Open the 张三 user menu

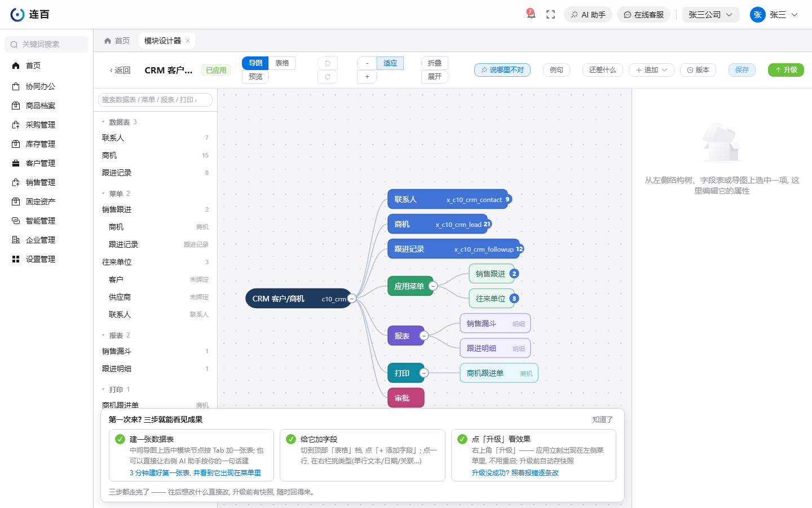coord(774,15)
